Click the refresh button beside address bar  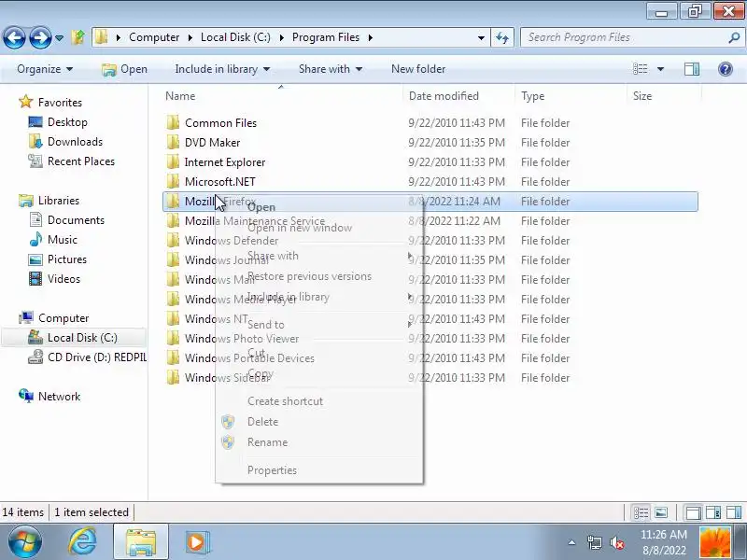click(x=502, y=37)
